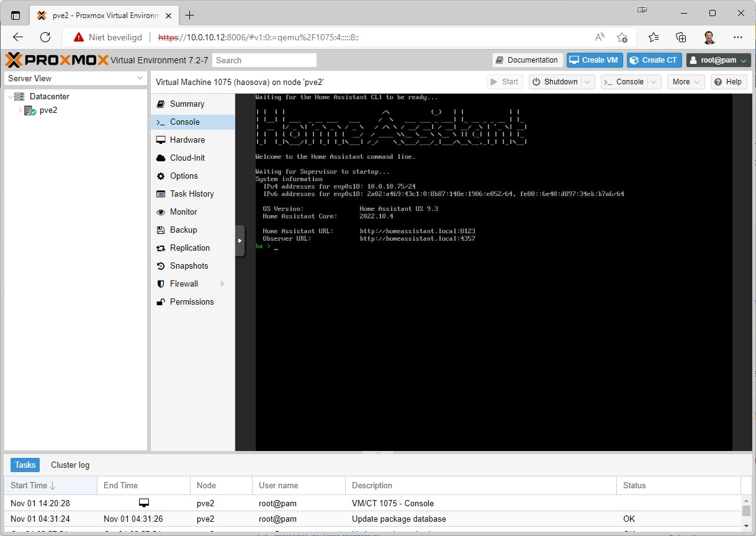Click the browser address bar URL
This screenshot has height=536, width=756.
point(259,37)
